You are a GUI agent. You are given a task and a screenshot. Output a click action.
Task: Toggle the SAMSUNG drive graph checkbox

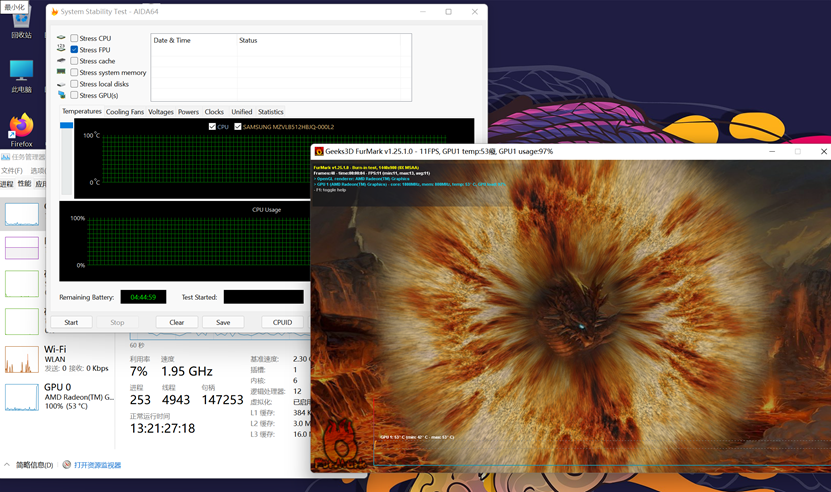point(238,127)
